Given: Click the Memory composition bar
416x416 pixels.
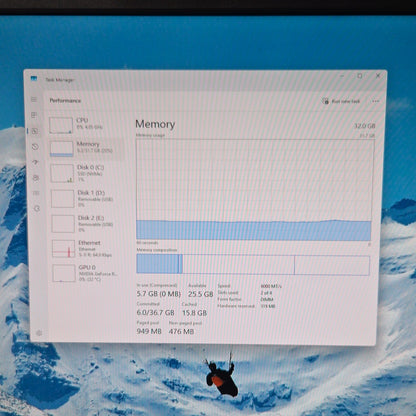Looking at the screenshot, I should click(253, 265).
